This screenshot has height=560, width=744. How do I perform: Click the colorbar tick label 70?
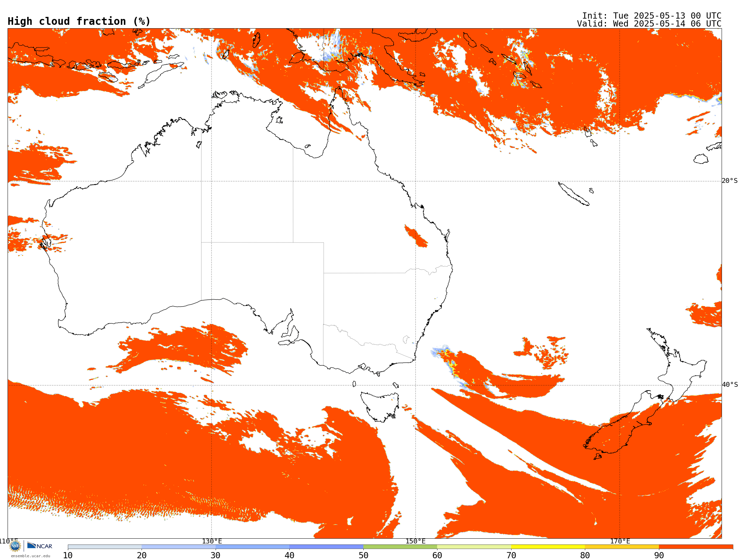tap(511, 555)
